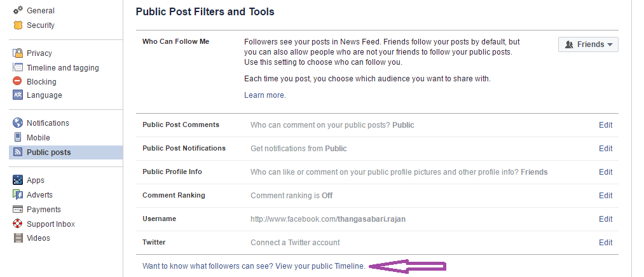This screenshot has width=644, height=277.
Task: Edit Public Post Notifications setting
Action: click(605, 149)
